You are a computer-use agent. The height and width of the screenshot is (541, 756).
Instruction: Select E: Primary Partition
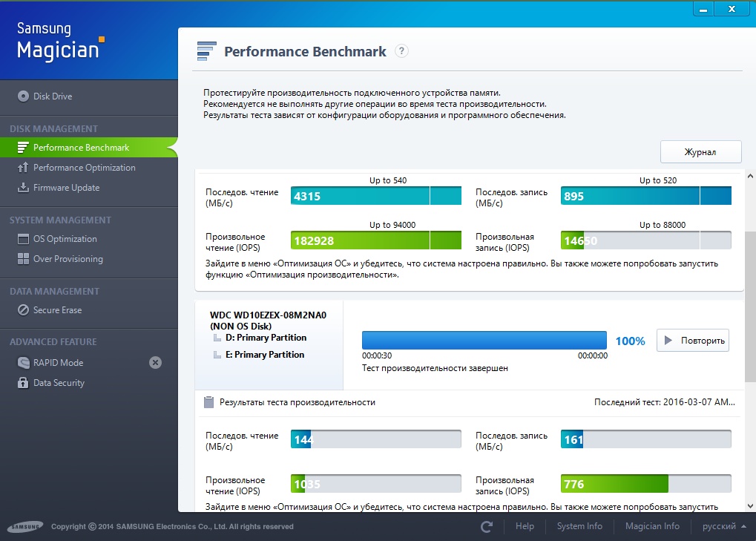pyautogui.click(x=265, y=355)
